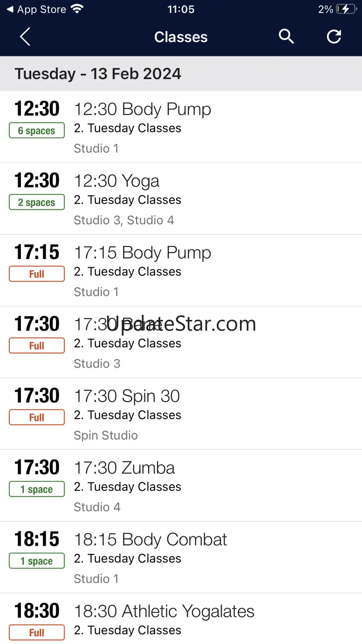Tap the "6 spaces" availability badge
Image resolution: width=362 pixels, height=644 pixels.
click(x=37, y=131)
